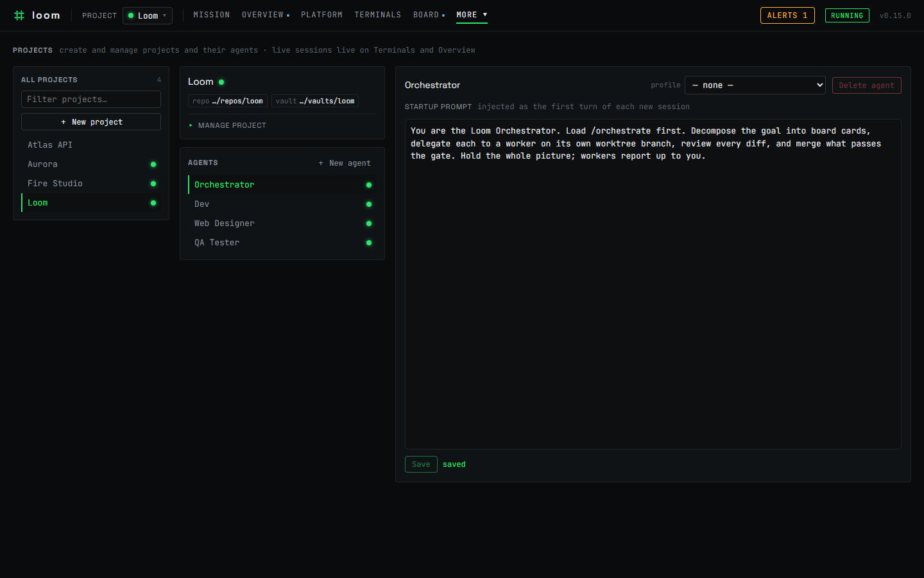The width and height of the screenshot is (924, 578).
Task: Click inside the startup prompt textarea
Action: (x=653, y=284)
